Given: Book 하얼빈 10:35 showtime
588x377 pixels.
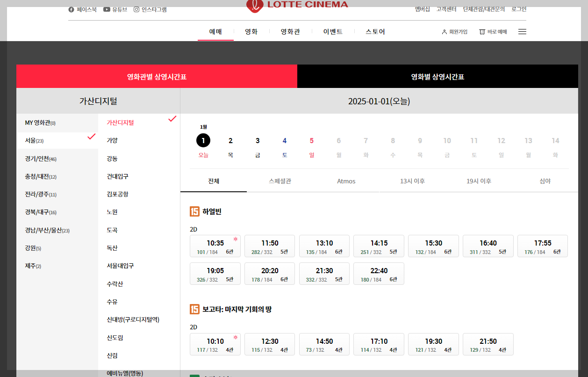Looking at the screenshot, I should point(215,246).
